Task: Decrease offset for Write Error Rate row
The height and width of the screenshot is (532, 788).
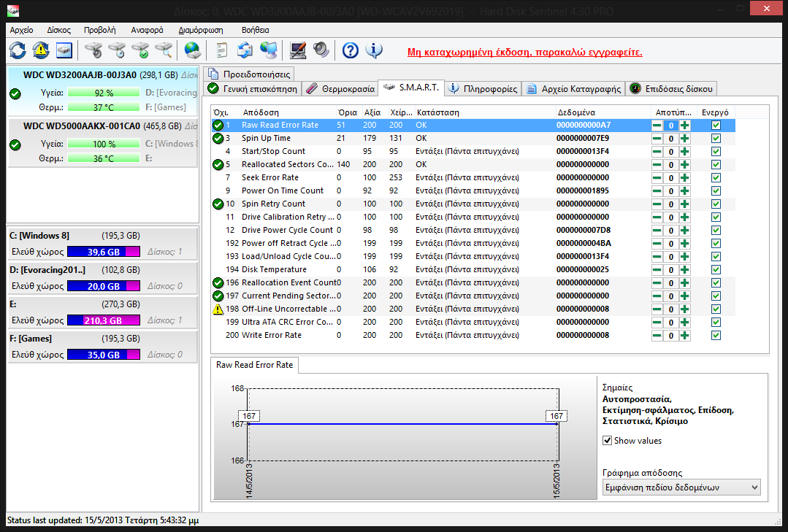Action: click(x=657, y=336)
